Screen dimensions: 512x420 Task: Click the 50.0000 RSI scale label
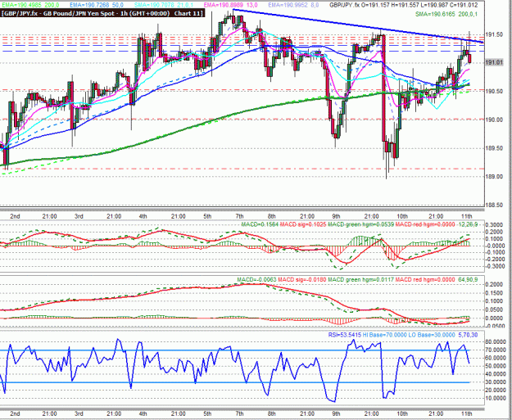pyautogui.click(x=494, y=366)
